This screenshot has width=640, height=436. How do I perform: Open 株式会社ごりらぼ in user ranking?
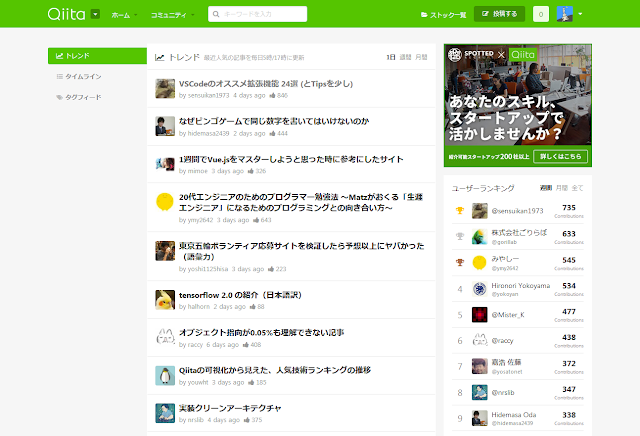click(519, 233)
